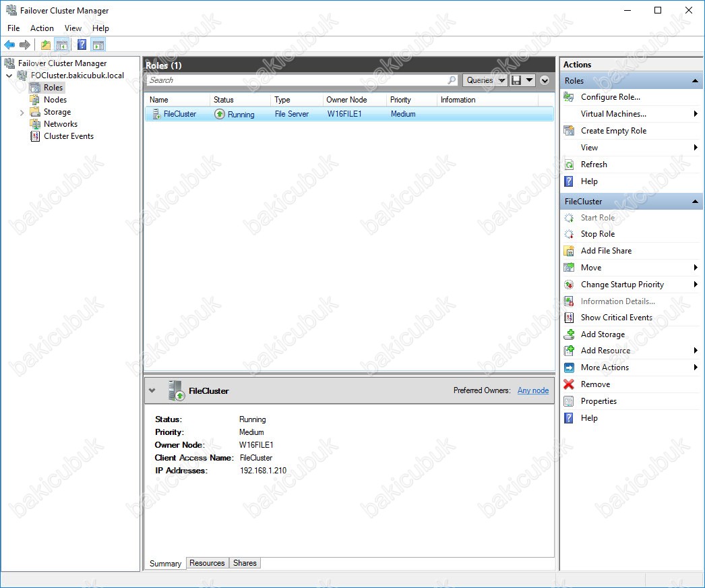
Task: Select Roles in the console tree
Action: point(53,87)
